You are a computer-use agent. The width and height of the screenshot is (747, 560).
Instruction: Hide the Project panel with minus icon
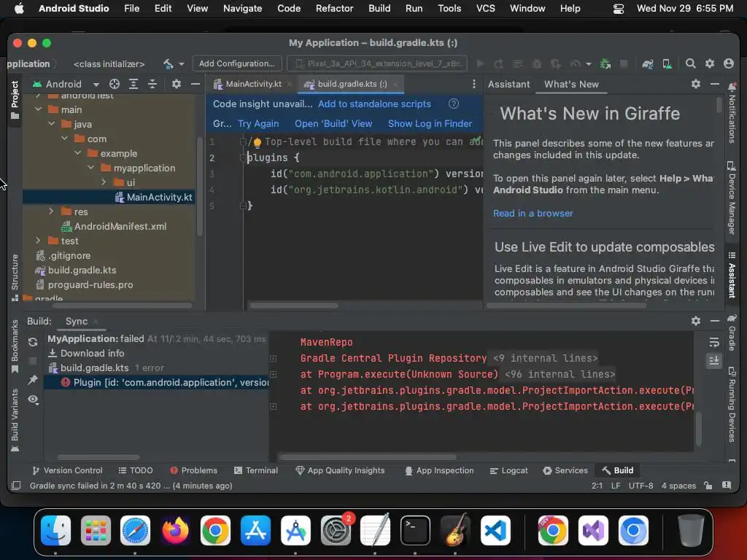[196, 85]
